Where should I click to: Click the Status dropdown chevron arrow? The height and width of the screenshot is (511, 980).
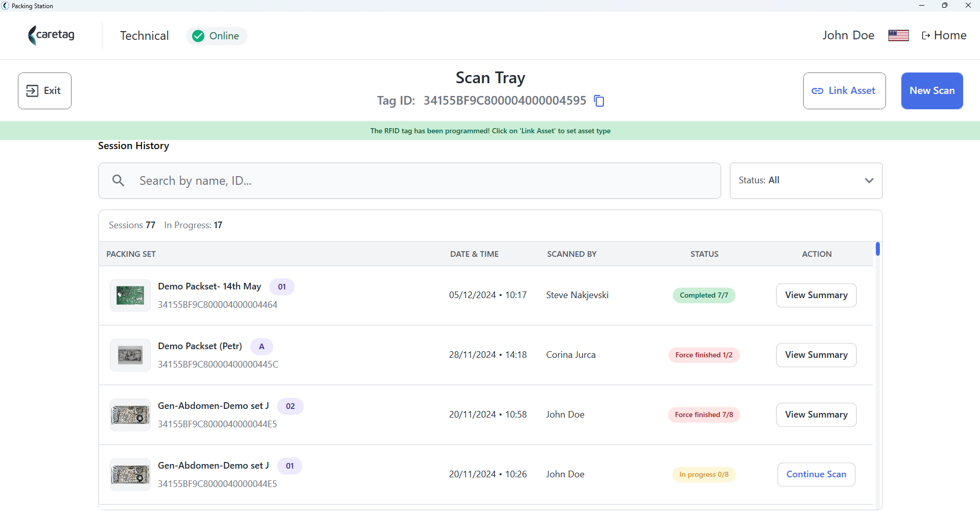(869, 181)
